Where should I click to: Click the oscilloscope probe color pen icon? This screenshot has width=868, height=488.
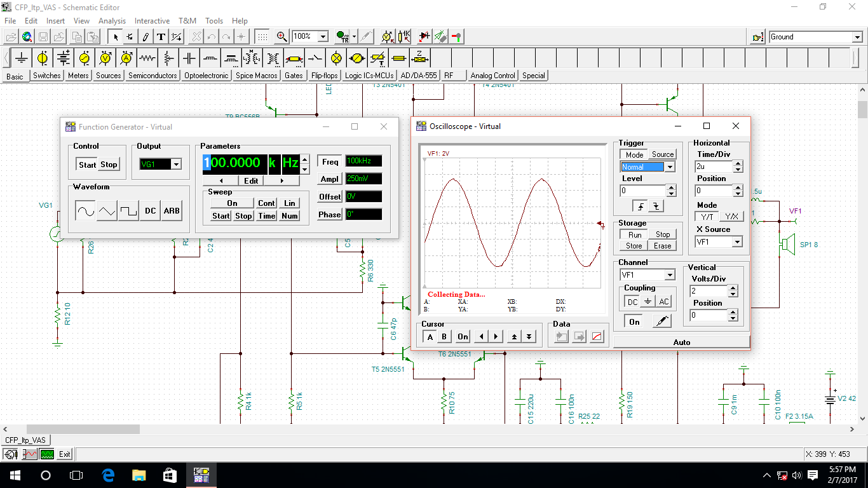click(x=661, y=322)
